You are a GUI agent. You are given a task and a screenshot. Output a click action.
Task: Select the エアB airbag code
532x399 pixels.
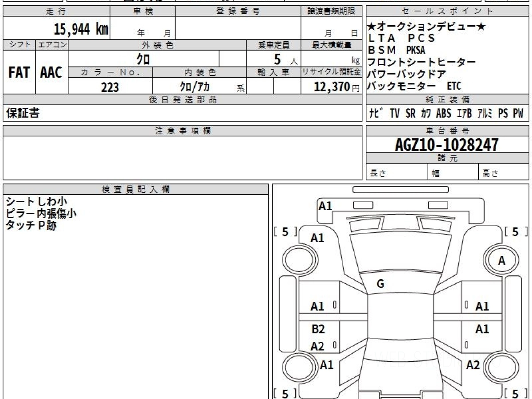click(x=464, y=113)
